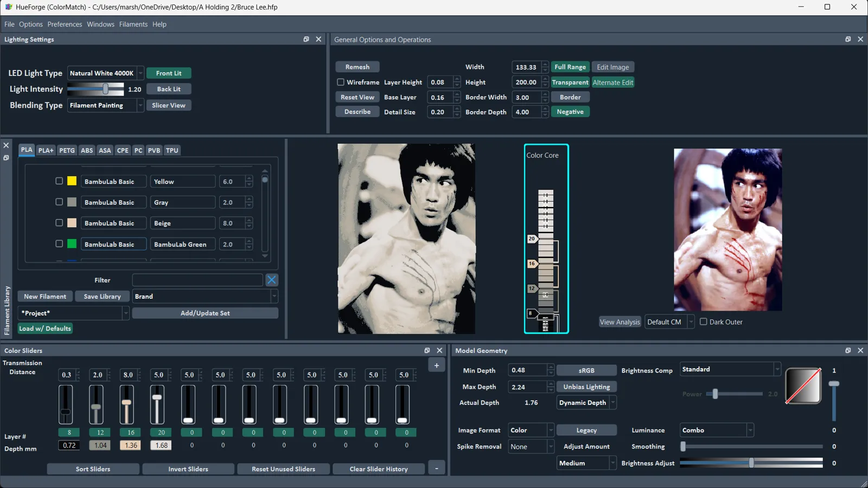Click the original Bruce Lee photo thumbnail
Image resolution: width=868 pixels, height=488 pixels.
point(728,230)
